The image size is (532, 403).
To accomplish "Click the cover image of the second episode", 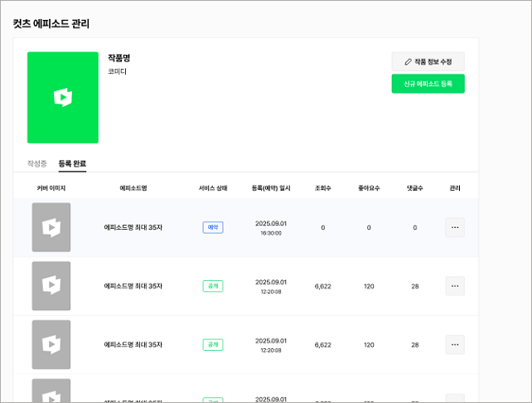I will click(51, 286).
